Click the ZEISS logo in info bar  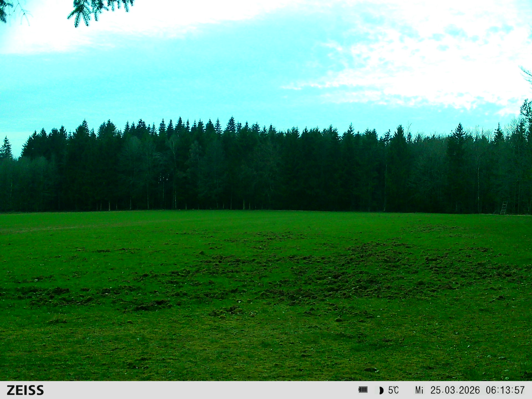25,390
